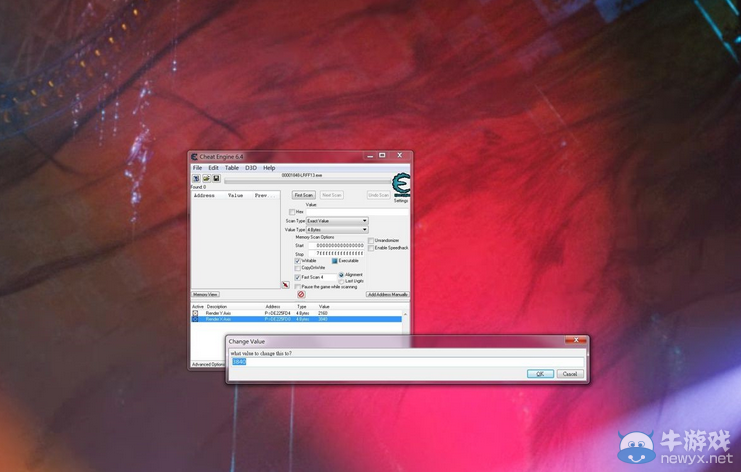Viewport: 741px width, 472px height.
Task: Click Add Address Manually button
Action: (x=388, y=294)
